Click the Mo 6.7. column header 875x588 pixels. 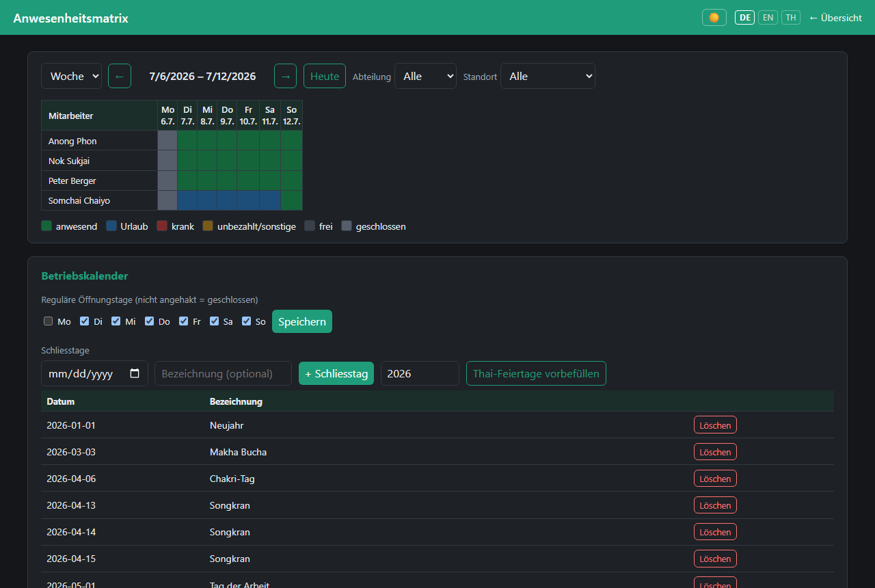click(x=167, y=116)
